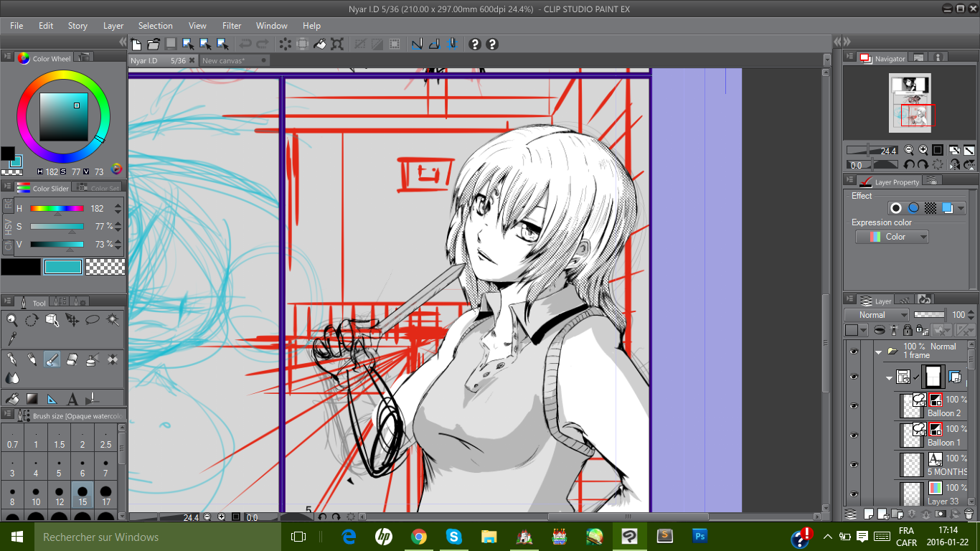Open the Expression color dropdown
This screenshot has width=980, height=551.
(892, 237)
